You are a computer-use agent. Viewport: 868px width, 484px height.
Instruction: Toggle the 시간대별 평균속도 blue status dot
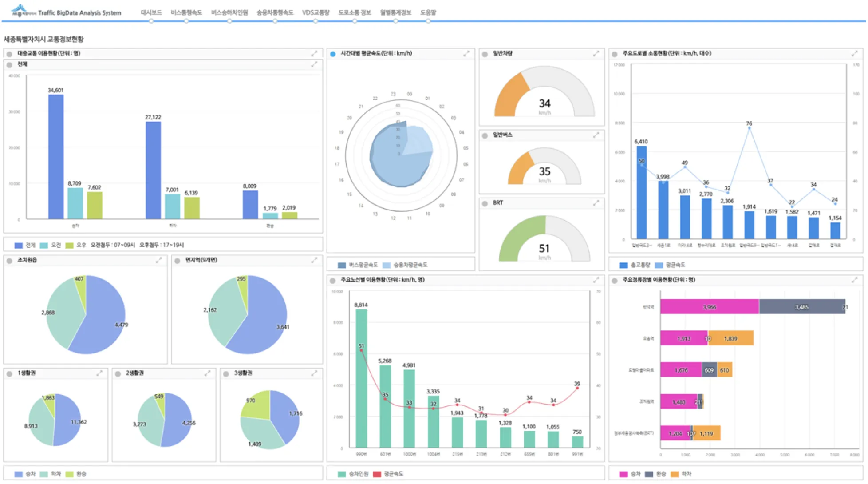pyautogui.click(x=333, y=54)
